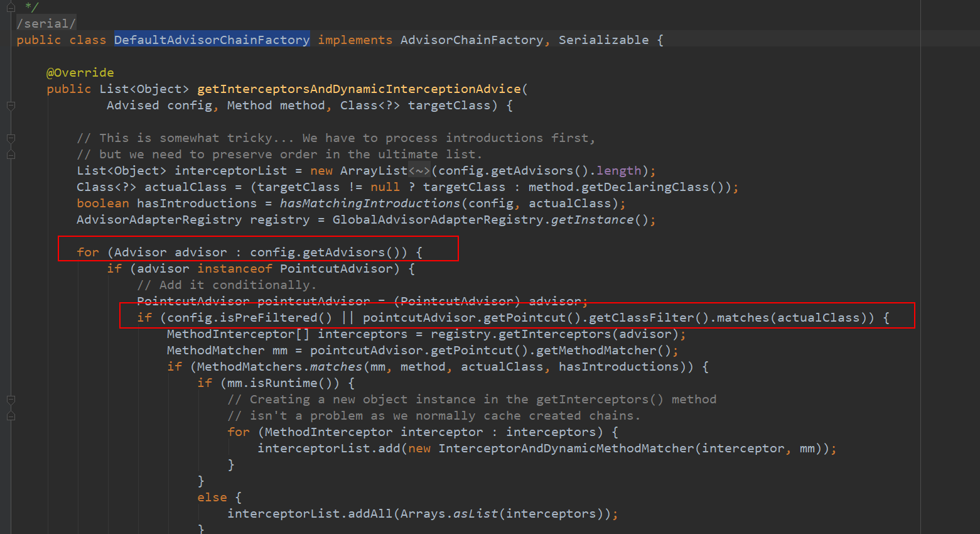Screen dimensions: 980x534
Task: Click 'preserve order in the ultimate list' comment
Action: pos(347,154)
